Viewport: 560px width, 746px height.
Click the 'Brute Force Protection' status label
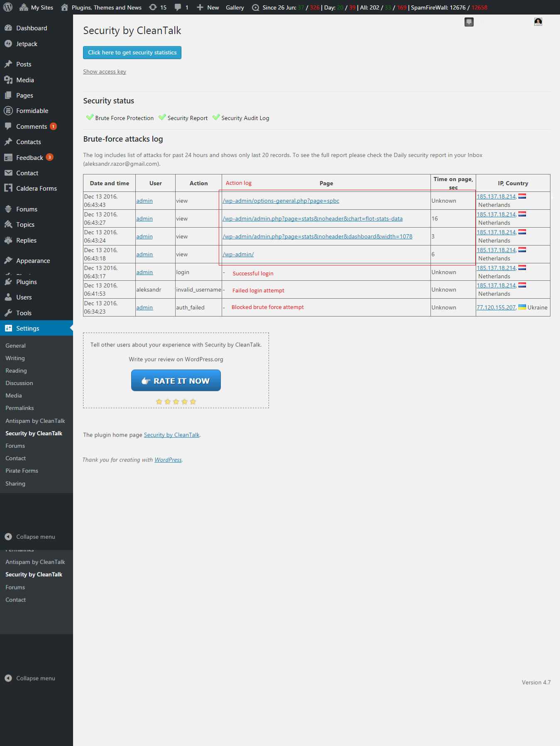(x=125, y=118)
